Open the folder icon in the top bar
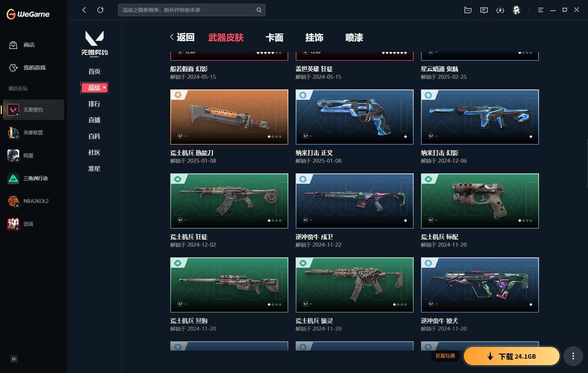The height and width of the screenshot is (373, 588). pyautogui.click(x=468, y=10)
